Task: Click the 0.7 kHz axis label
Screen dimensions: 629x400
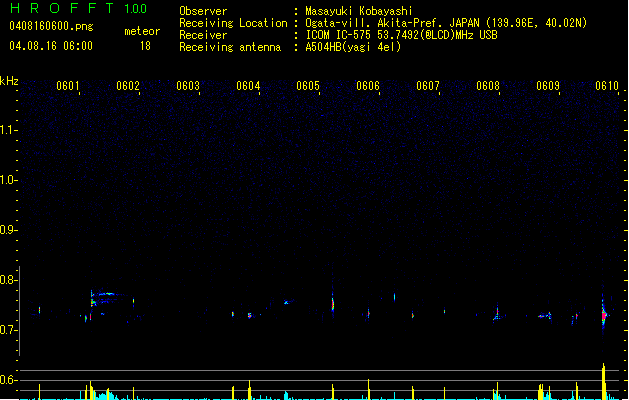Action: point(7,330)
